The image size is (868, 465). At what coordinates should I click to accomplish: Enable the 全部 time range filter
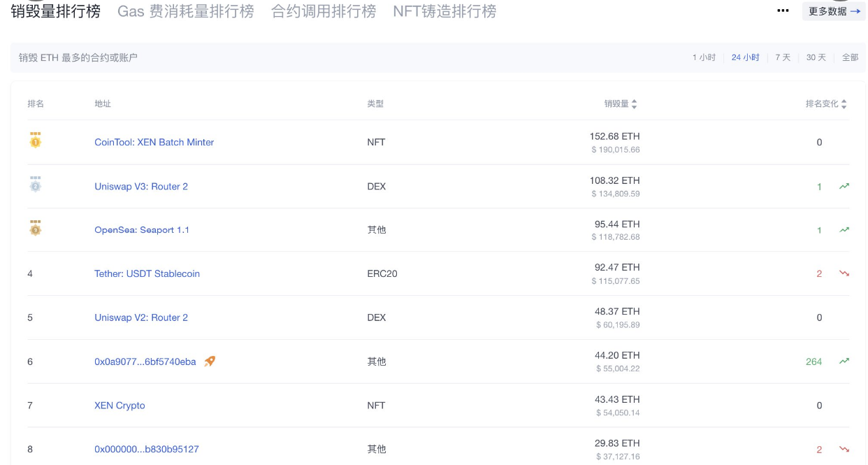pos(851,57)
